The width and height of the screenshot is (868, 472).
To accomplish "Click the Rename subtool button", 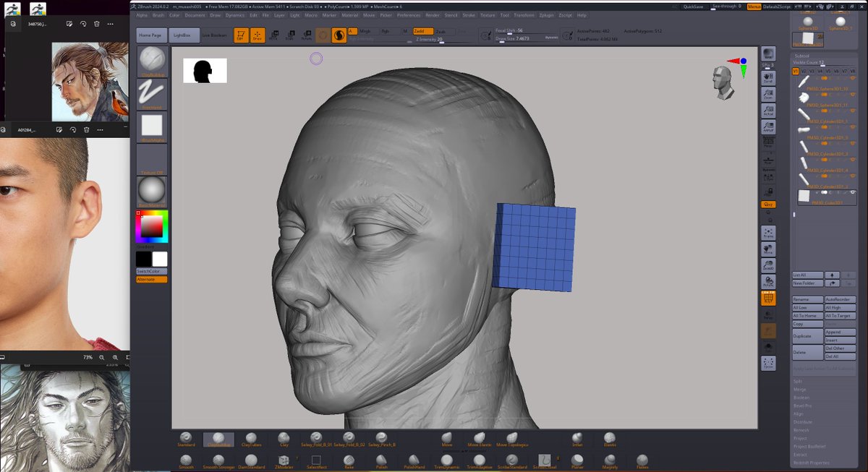I will coord(807,299).
